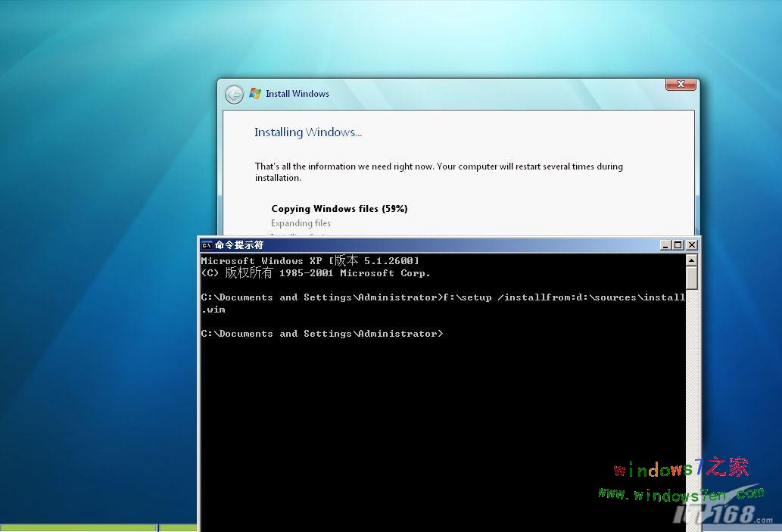Click the Microsoft Windows XP version banner line
The width and height of the screenshot is (782, 532).
pos(310,260)
